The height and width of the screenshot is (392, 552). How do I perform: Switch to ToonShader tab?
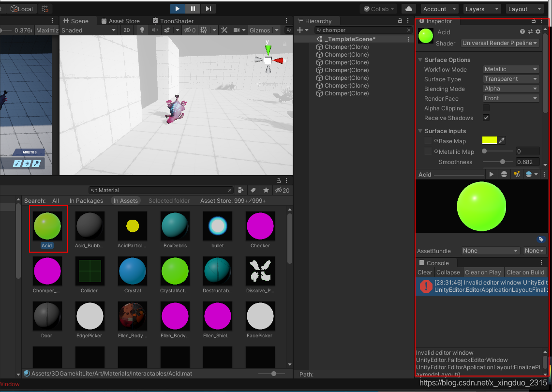pos(173,21)
